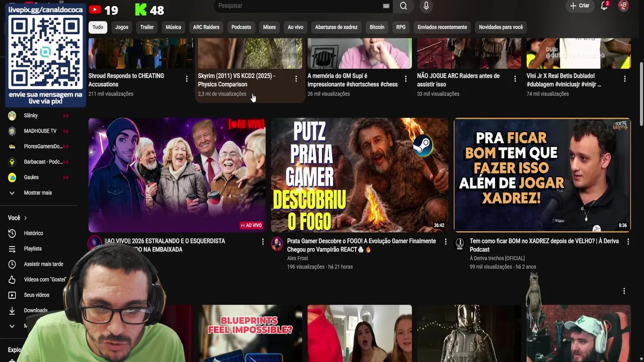
Task: Play the PRA FICAR BOM xadrez thumbnail
Action: point(542,175)
